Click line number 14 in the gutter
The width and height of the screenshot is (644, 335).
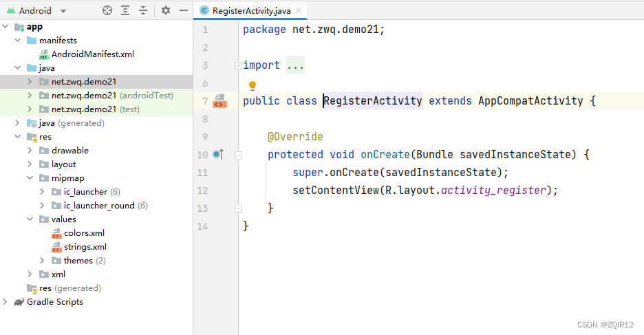(x=202, y=226)
